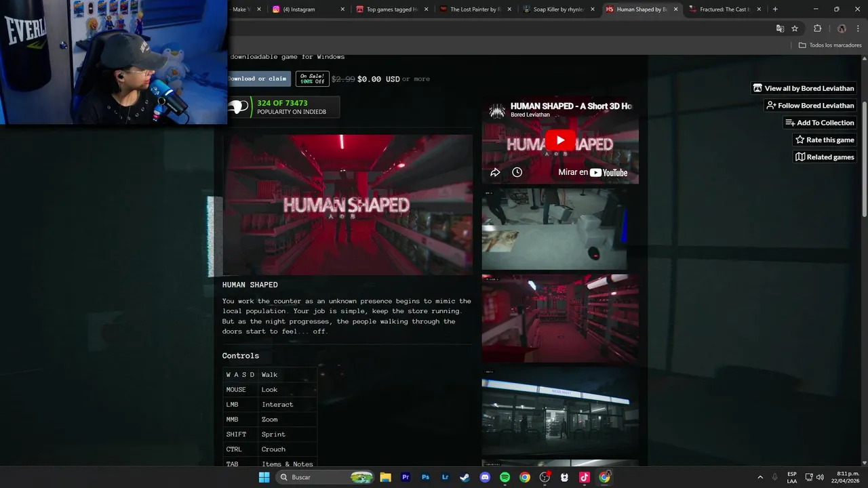Open Premiere Pro from the taskbar
Viewport: 868px width, 488px height.
point(406,477)
